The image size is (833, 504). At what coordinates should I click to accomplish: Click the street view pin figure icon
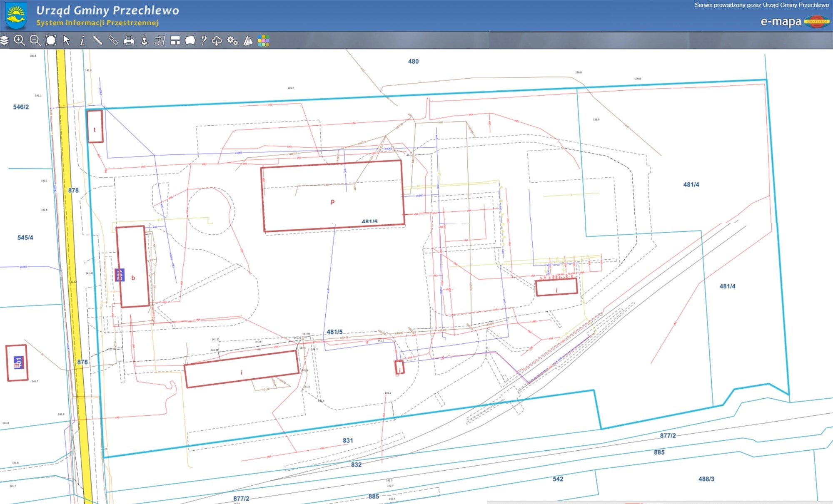[144, 40]
